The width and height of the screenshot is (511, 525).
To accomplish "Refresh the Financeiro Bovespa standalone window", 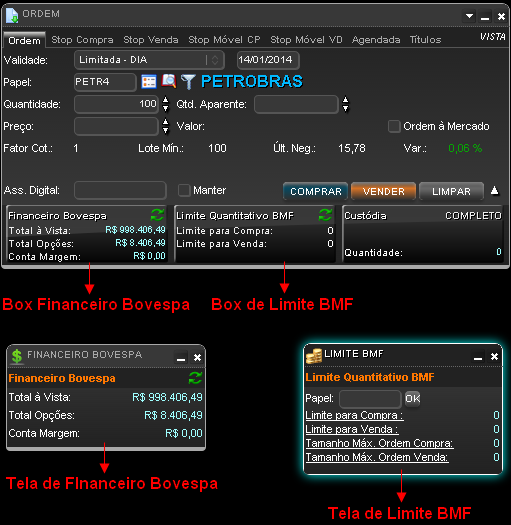I will (195, 378).
